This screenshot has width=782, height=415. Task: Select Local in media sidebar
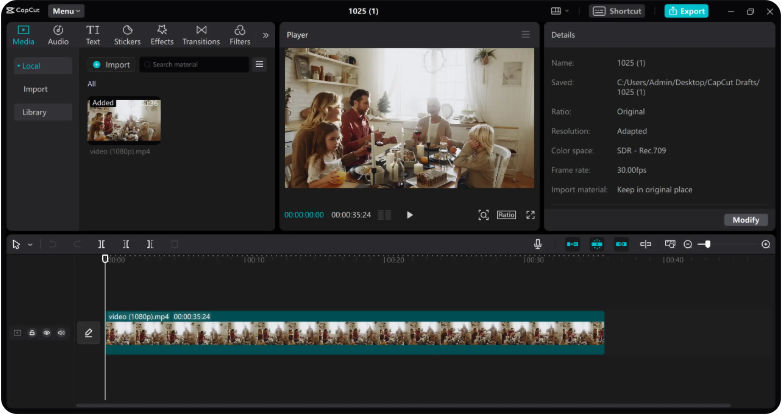tap(43, 66)
